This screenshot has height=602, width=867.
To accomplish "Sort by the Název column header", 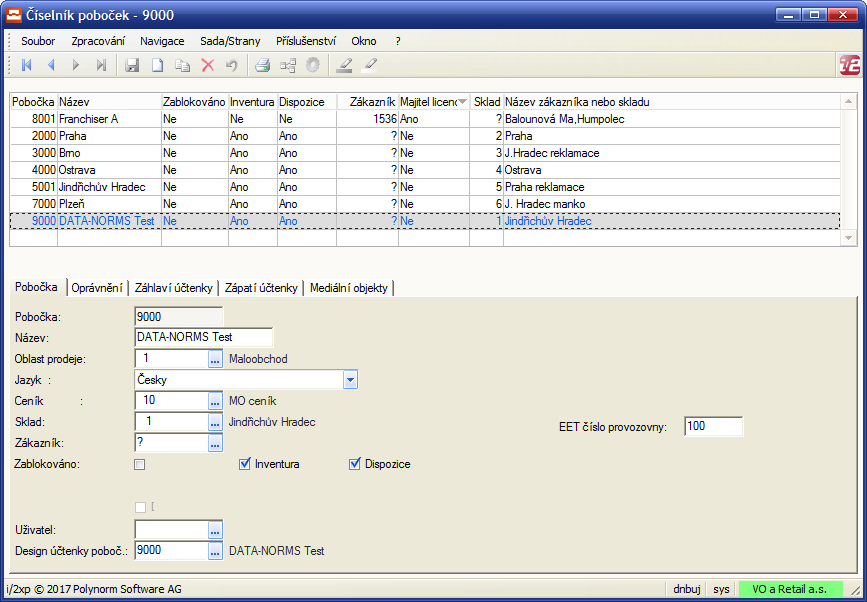I will [109, 102].
